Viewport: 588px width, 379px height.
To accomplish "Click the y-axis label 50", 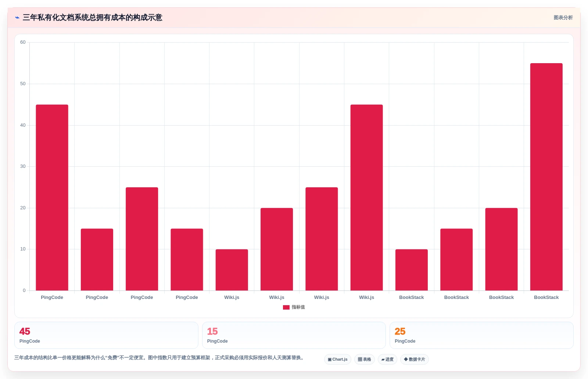I will point(23,84).
